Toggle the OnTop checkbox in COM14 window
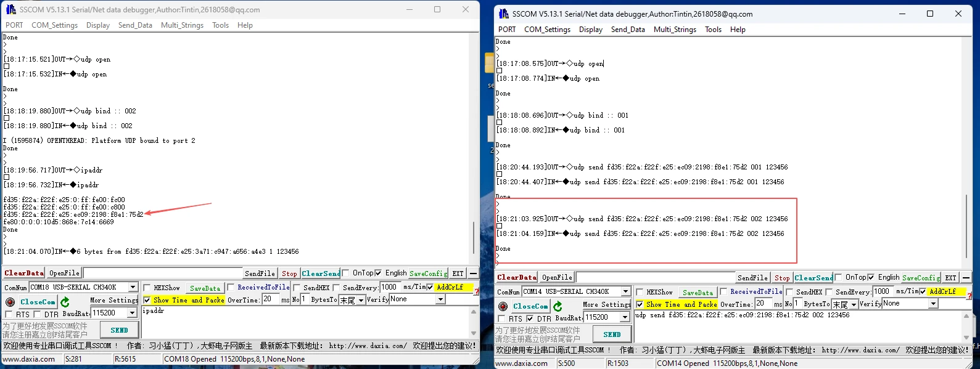Image resolution: width=980 pixels, height=369 pixels. click(838, 277)
